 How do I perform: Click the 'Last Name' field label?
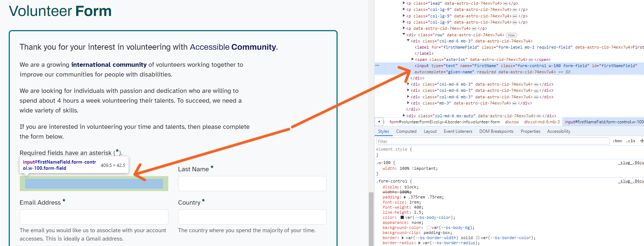click(x=193, y=169)
